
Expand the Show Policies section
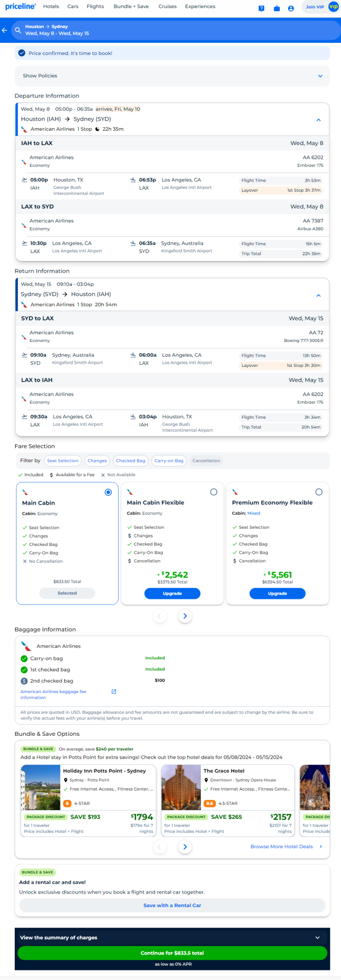tap(172, 76)
